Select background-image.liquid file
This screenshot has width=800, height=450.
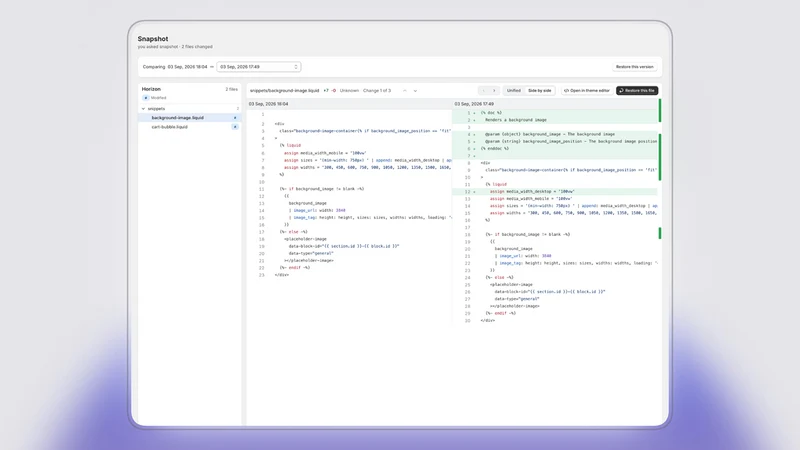tap(189, 118)
